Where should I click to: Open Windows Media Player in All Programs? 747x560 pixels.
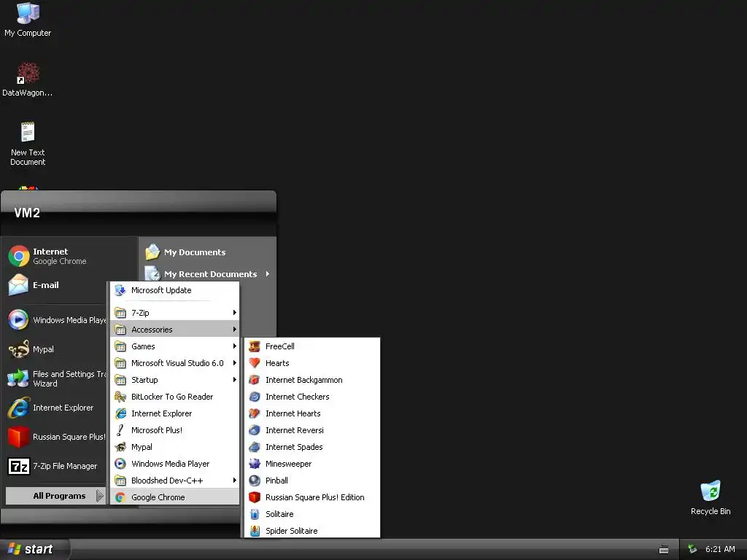[175, 464]
